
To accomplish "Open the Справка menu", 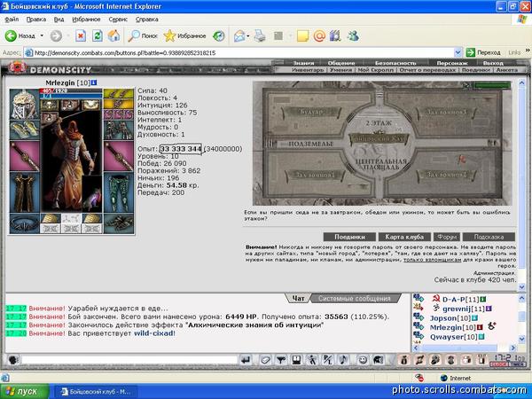I will point(147,20).
